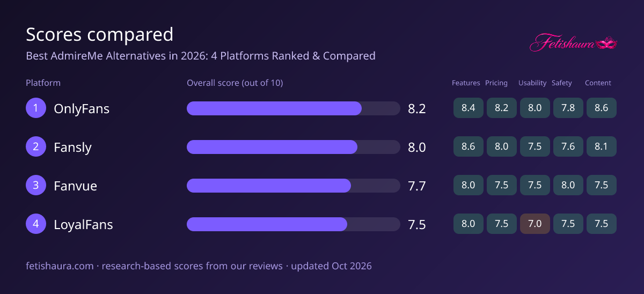
Task: Click OnlyFans Pricing score 8.2
Action: 502,108
